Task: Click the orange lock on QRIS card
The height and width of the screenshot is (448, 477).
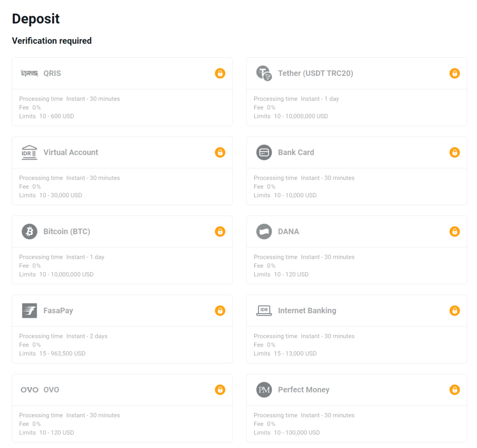Action: click(x=220, y=73)
